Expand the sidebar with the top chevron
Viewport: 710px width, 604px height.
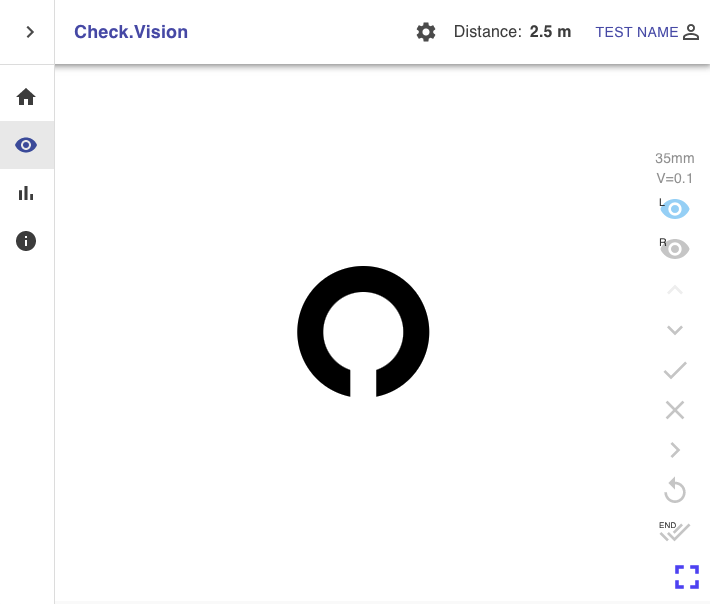pyautogui.click(x=30, y=32)
